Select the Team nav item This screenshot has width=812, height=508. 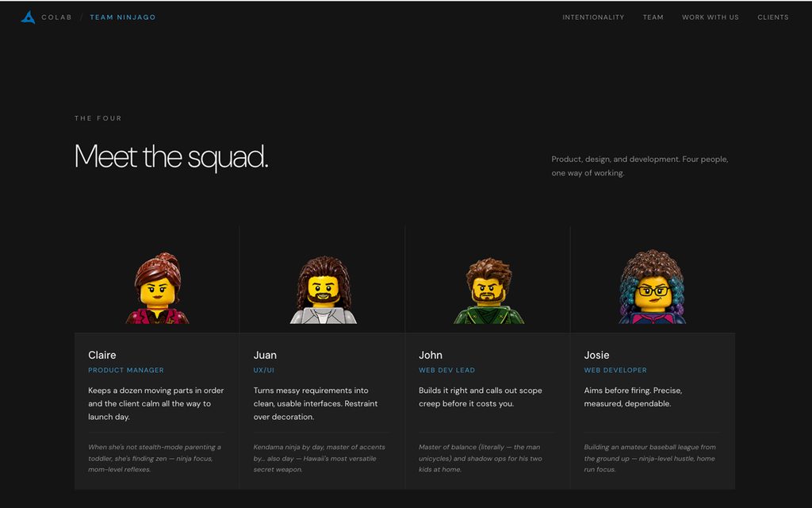(x=653, y=17)
